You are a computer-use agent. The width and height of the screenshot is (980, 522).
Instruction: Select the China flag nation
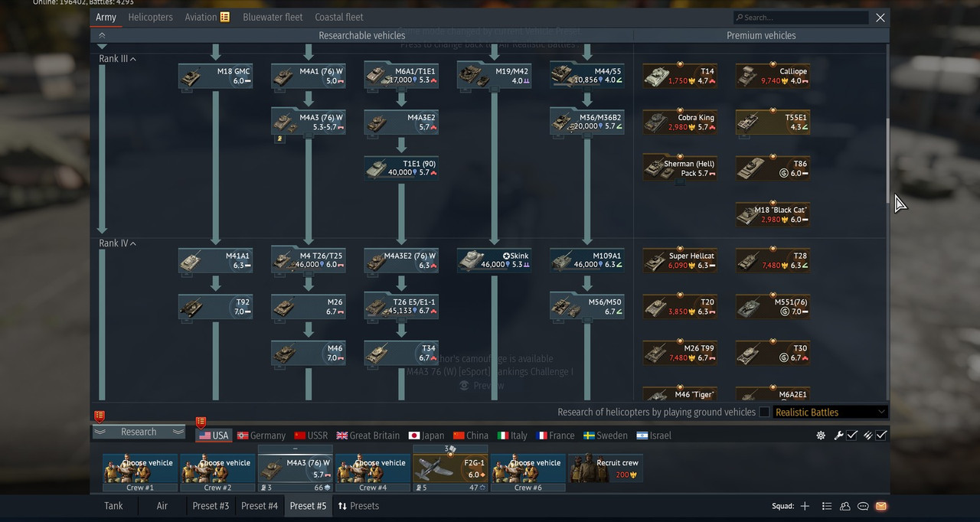[470, 435]
